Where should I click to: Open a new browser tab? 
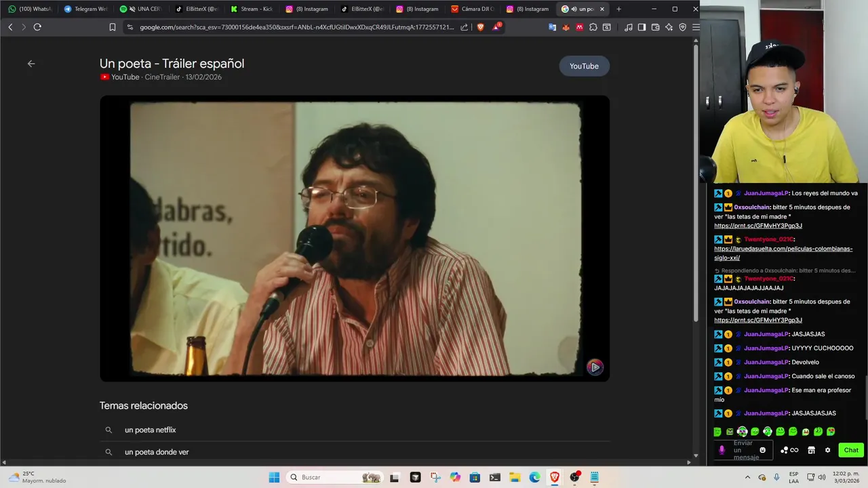tap(618, 9)
